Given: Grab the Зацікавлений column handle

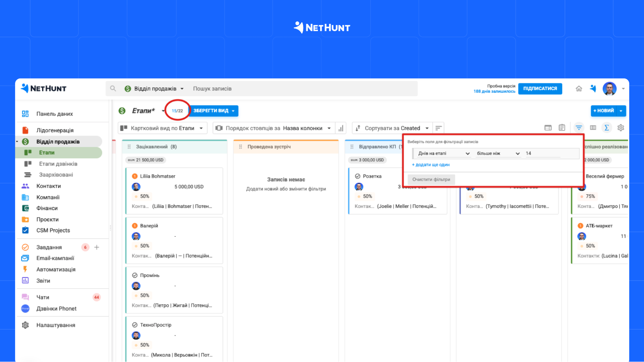Looking at the screenshot, I should tap(129, 147).
